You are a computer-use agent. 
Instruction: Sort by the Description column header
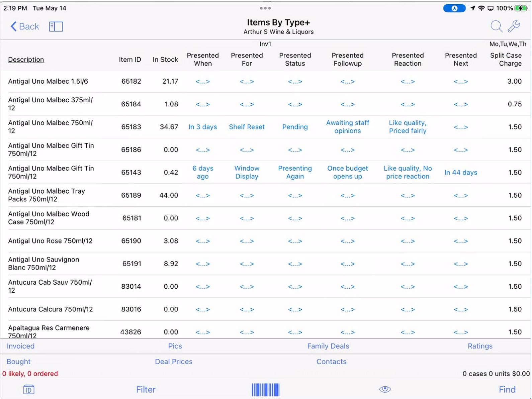point(26,60)
